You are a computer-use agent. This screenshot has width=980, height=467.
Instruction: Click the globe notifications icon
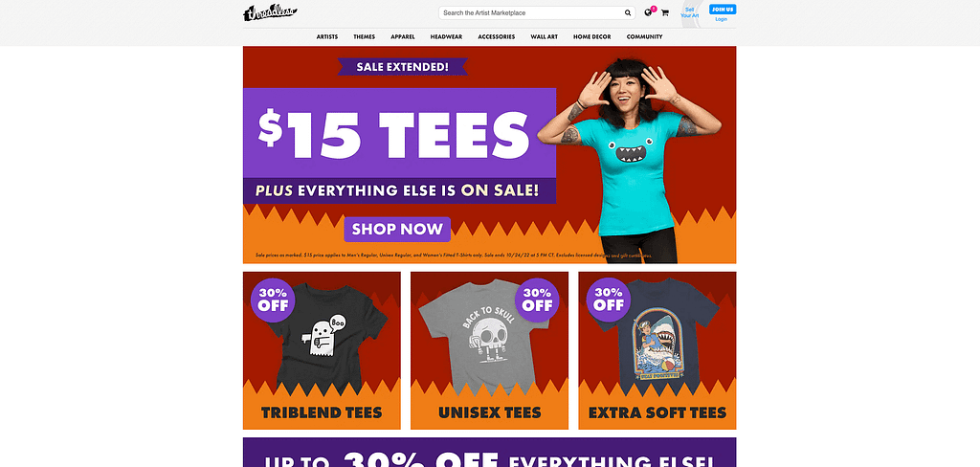tap(648, 12)
